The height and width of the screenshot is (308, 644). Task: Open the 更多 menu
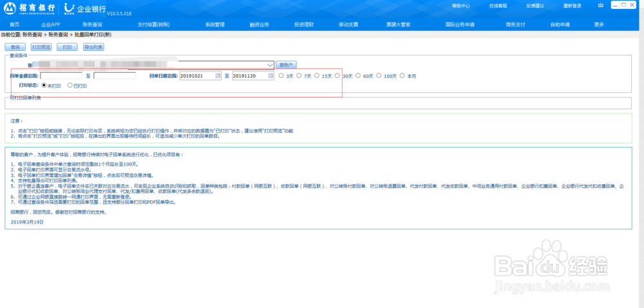(599, 24)
